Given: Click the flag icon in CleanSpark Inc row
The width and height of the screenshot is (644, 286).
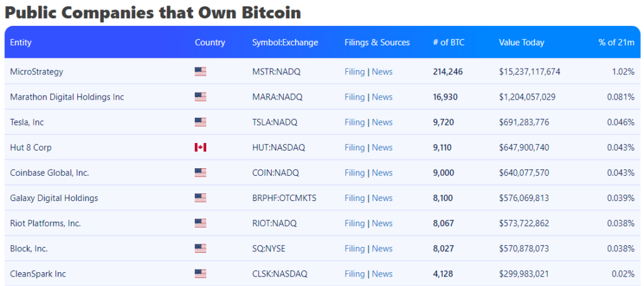Looking at the screenshot, I should tap(201, 273).
